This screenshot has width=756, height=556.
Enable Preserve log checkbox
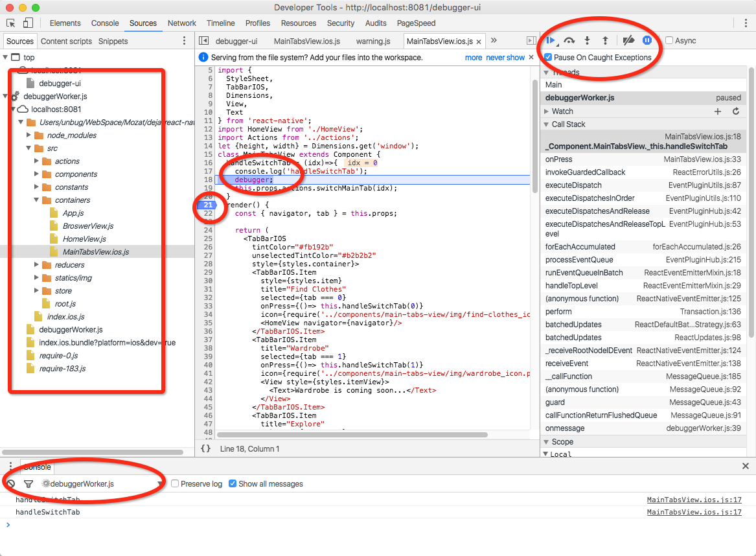[175, 483]
